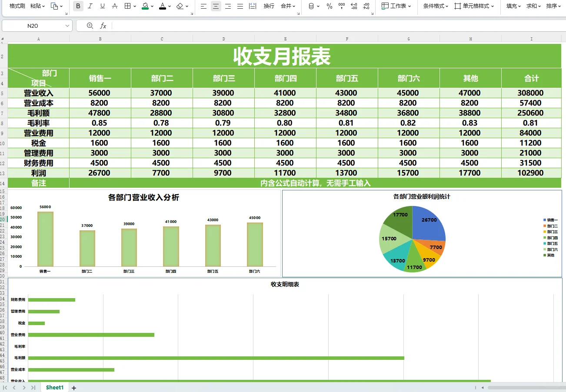Apply strikethrough formatting to the text
The height and width of the screenshot is (392, 566).
tap(115, 6)
